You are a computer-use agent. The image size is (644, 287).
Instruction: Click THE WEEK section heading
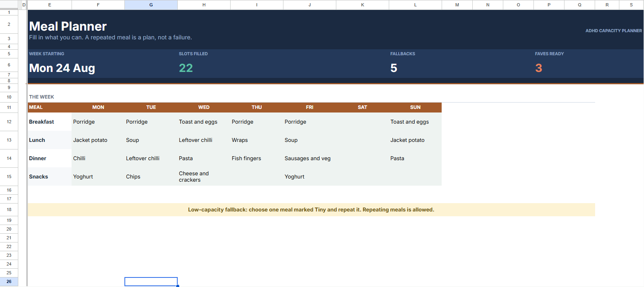(x=41, y=97)
